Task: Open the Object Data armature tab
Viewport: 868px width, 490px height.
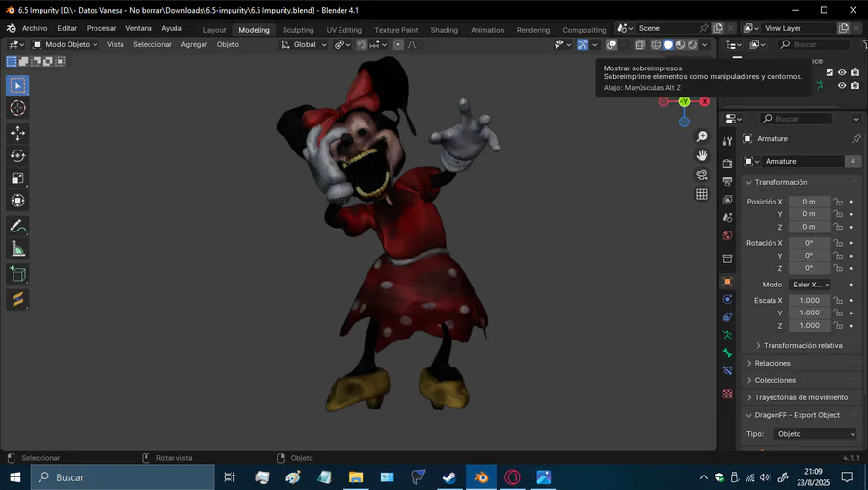Action: [x=727, y=335]
